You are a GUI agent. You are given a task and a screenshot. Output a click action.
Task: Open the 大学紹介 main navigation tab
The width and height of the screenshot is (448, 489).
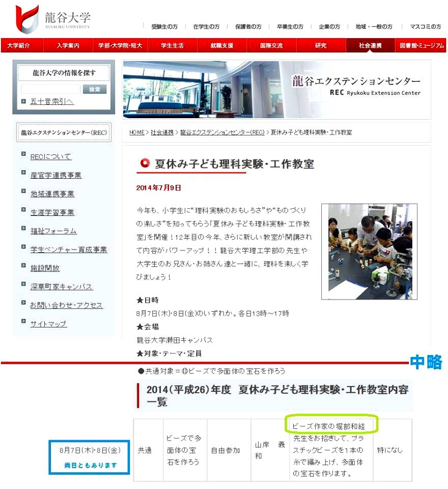click(x=19, y=46)
